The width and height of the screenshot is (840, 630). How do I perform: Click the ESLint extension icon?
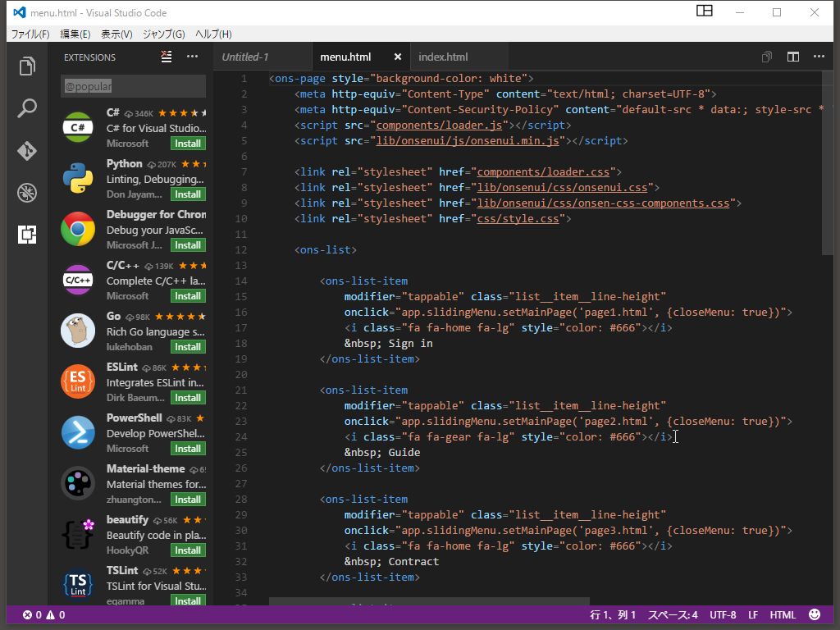(x=78, y=382)
